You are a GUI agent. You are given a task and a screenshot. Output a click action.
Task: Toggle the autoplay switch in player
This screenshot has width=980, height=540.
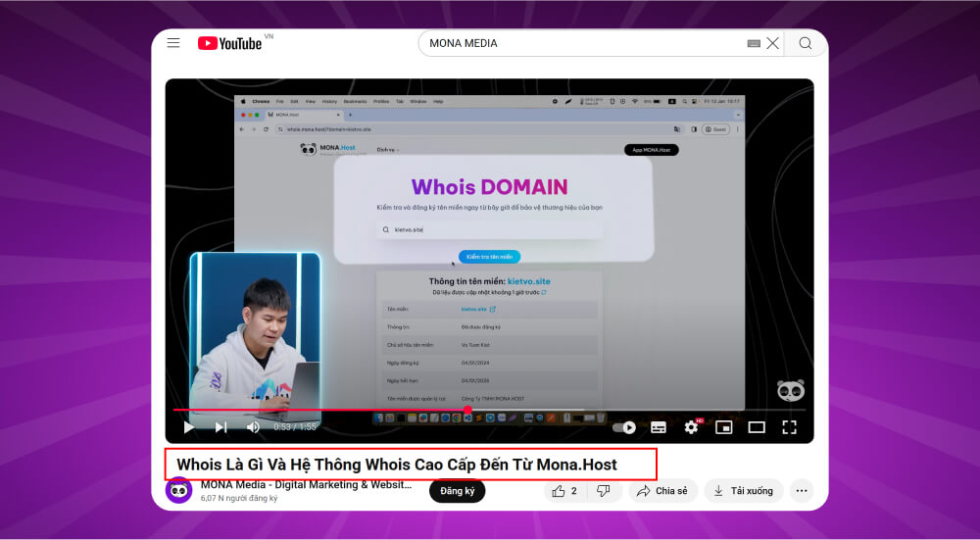click(623, 427)
